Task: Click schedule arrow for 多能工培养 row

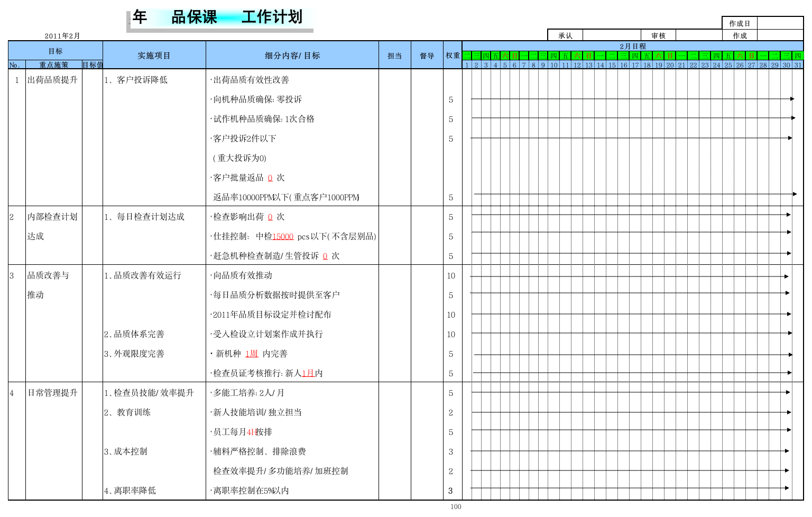Action: click(631, 392)
